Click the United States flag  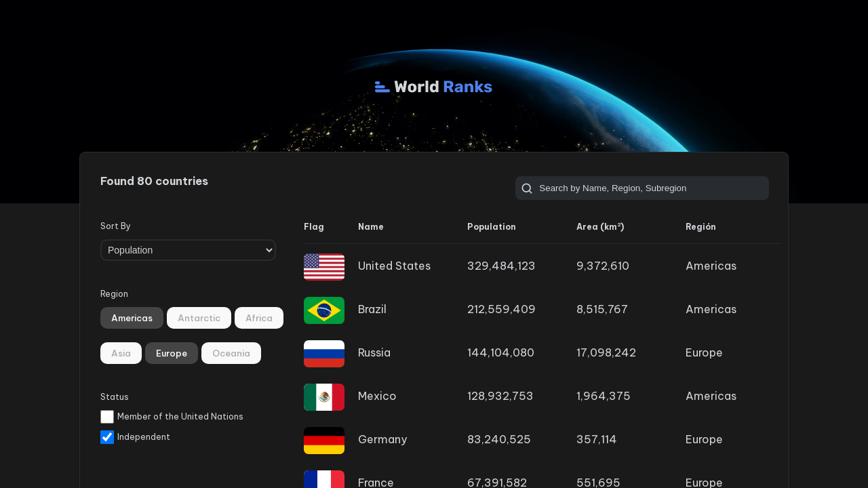(324, 266)
